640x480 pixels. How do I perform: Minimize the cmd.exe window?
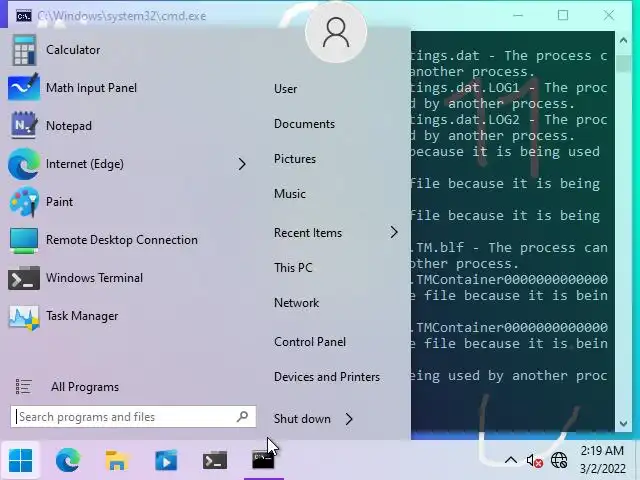(x=518, y=16)
